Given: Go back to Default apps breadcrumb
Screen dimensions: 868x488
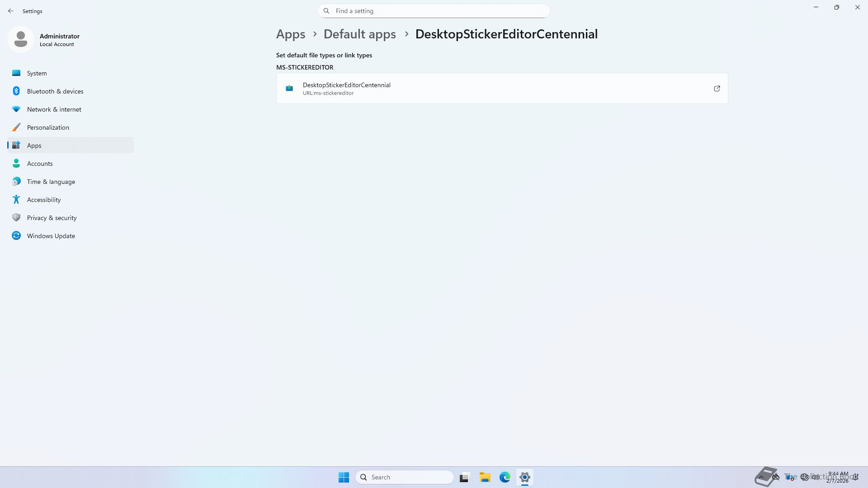Looking at the screenshot, I should tap(359, 34).
